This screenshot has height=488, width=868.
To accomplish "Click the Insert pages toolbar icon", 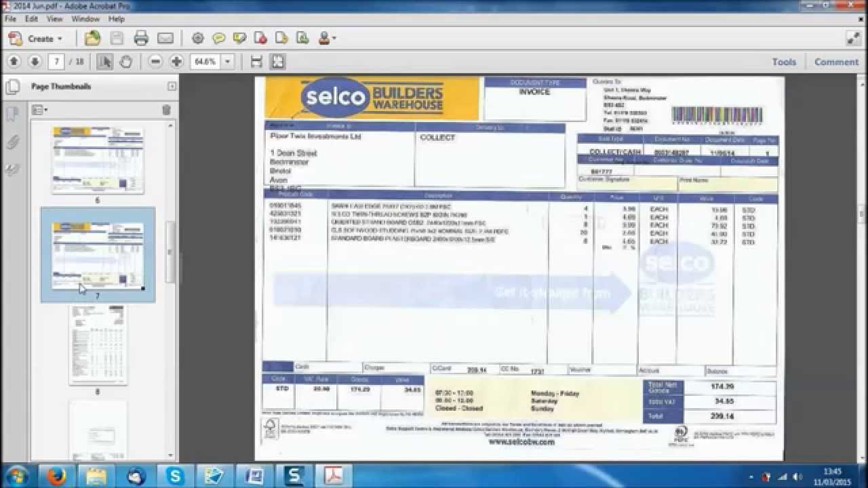I will [x=281, y=38].
